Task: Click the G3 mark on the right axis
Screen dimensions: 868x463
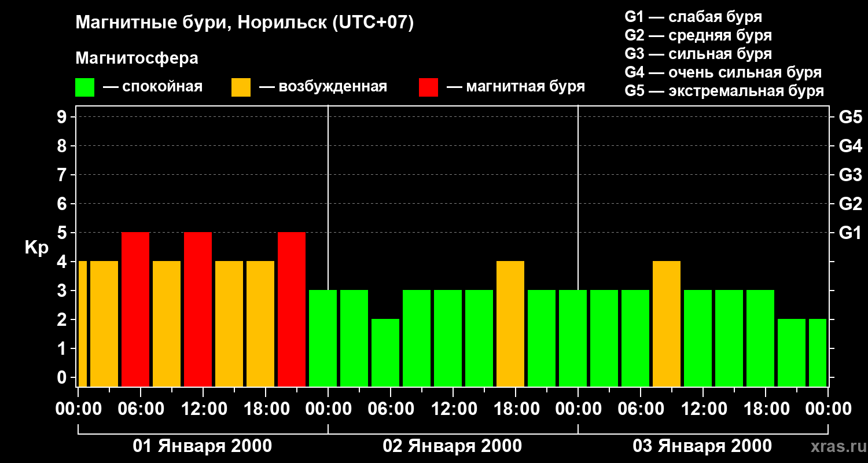Action: pyautogui.click(x=850, y=175)
